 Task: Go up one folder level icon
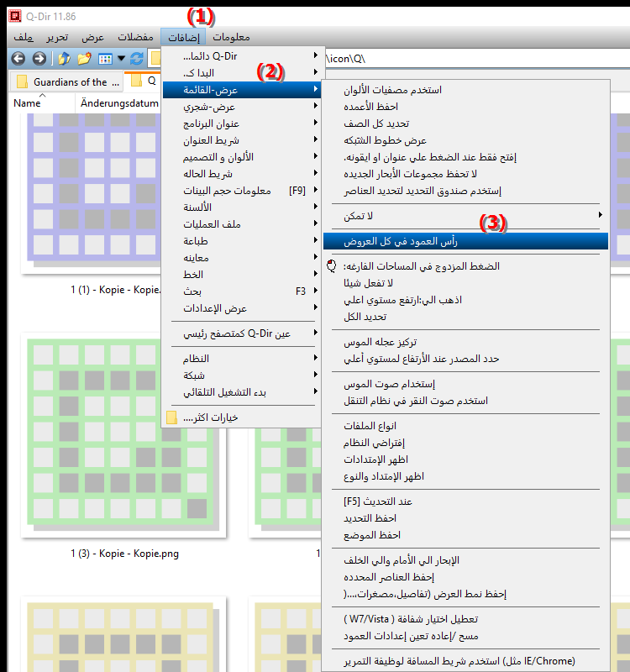(64, 58)
